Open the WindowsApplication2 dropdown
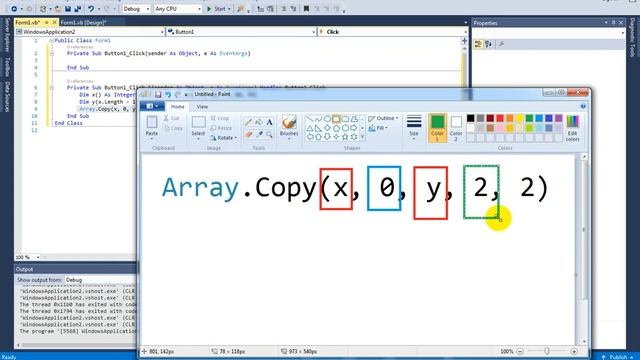Screen dimensions: 640x360 click(89, 32)
